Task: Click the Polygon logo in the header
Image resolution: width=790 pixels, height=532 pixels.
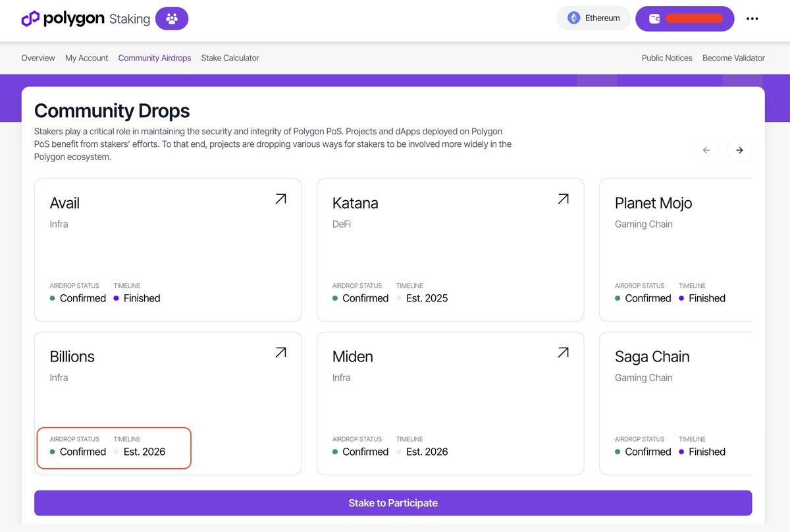Action: coord(63,18)
